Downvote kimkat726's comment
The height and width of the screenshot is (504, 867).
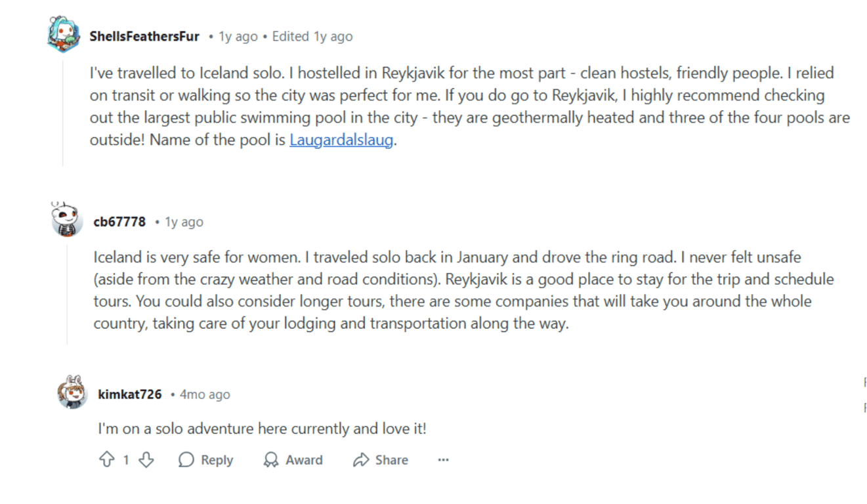click(x=146, y=460)
